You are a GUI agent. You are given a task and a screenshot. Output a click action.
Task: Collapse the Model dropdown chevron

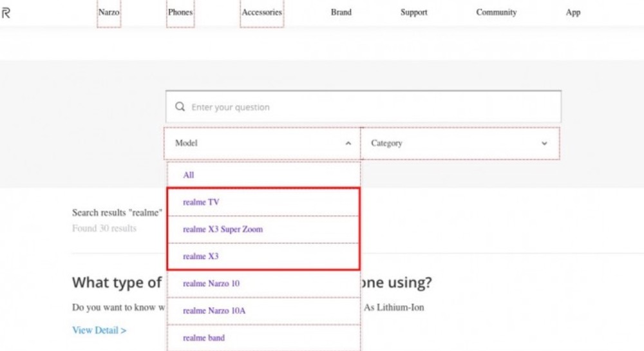pos(348,144)
